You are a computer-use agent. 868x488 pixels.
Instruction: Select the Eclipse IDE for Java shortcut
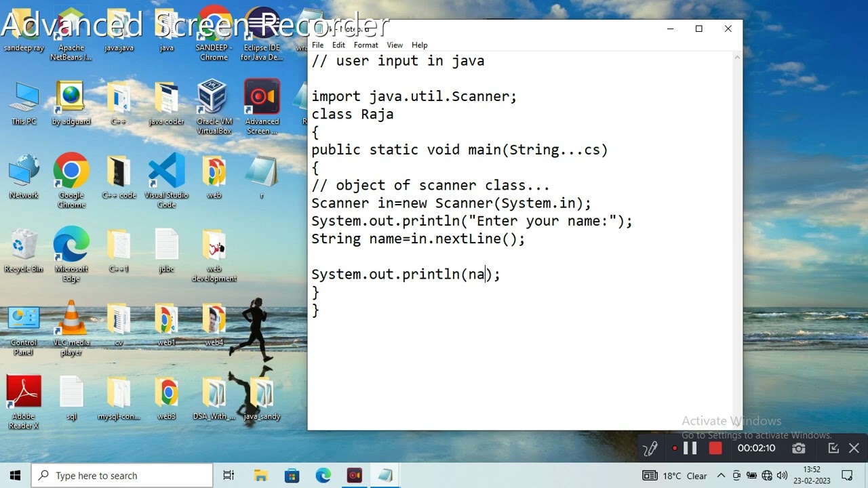click(x=262, y=35)
